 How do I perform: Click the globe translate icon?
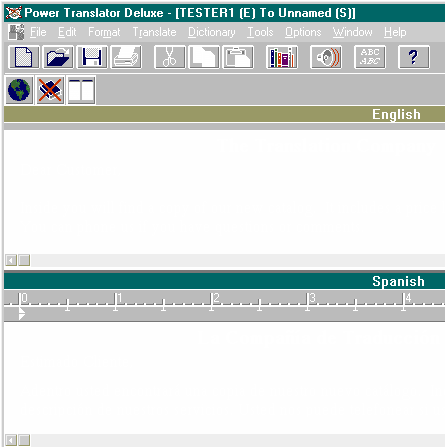tap(19, 90)
